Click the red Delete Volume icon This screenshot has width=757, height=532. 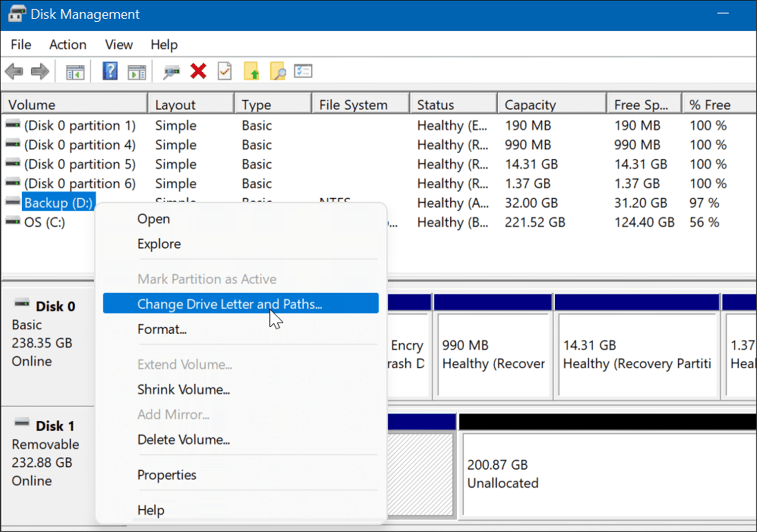(x=198, y=71)
